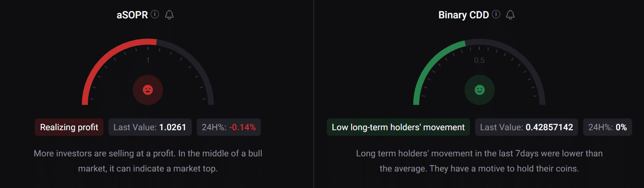This screenshot has height=188, width=644.
Task: Click the red sad face icon
Action: 147,90
